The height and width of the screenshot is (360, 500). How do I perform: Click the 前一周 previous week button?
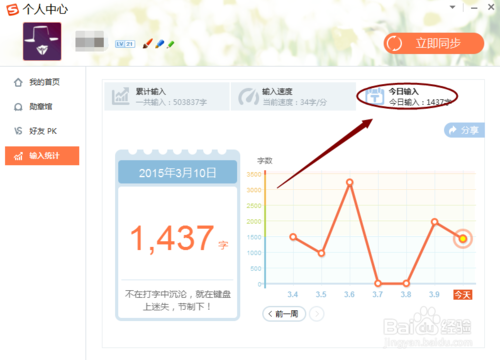284,314
